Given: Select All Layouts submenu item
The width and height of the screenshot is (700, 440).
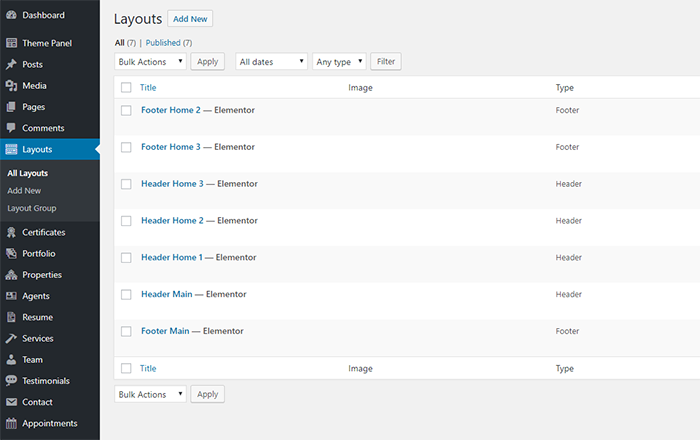Looking at the screenshot, I should point(28,173).
